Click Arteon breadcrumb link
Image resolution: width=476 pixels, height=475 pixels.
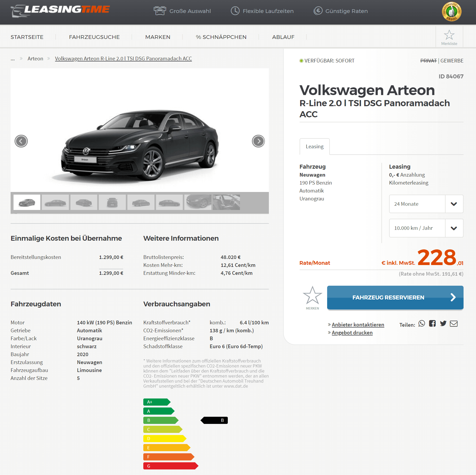pyautogui.click(x=35, y=59)
